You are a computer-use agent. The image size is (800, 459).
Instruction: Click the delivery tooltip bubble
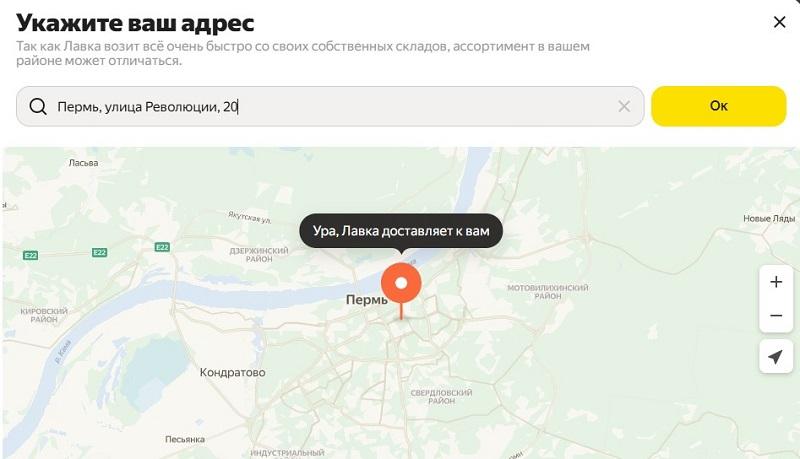coord(401,231)
